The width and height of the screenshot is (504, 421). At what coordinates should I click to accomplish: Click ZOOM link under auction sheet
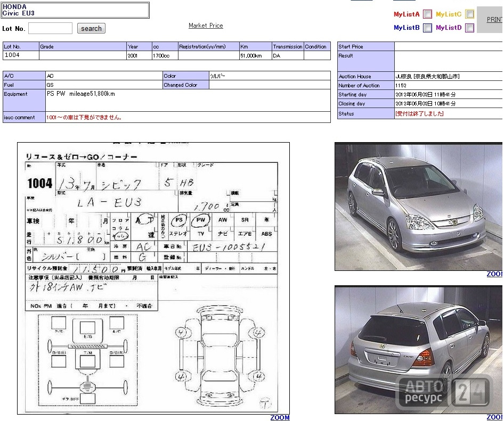pos(280,417)
